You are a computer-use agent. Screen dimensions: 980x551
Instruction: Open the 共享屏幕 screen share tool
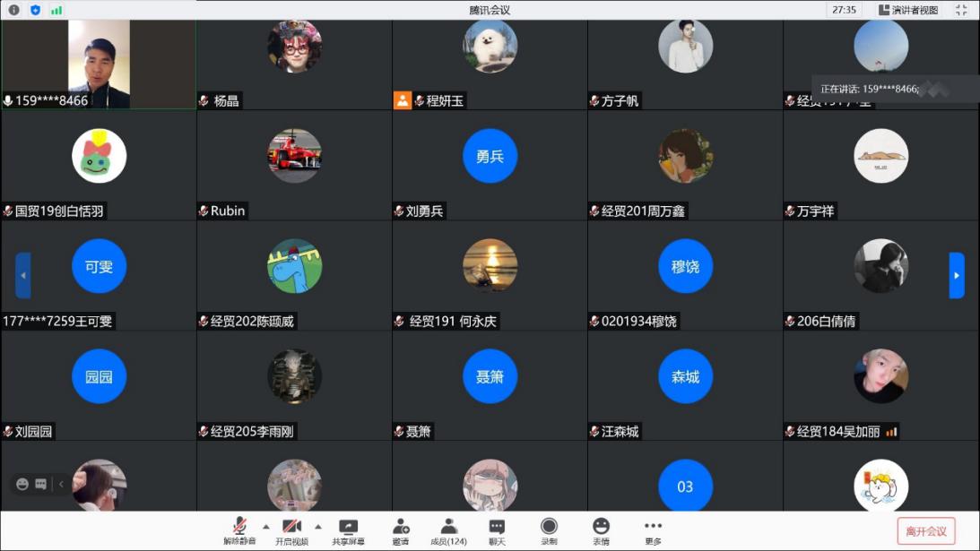pos(348,530)
